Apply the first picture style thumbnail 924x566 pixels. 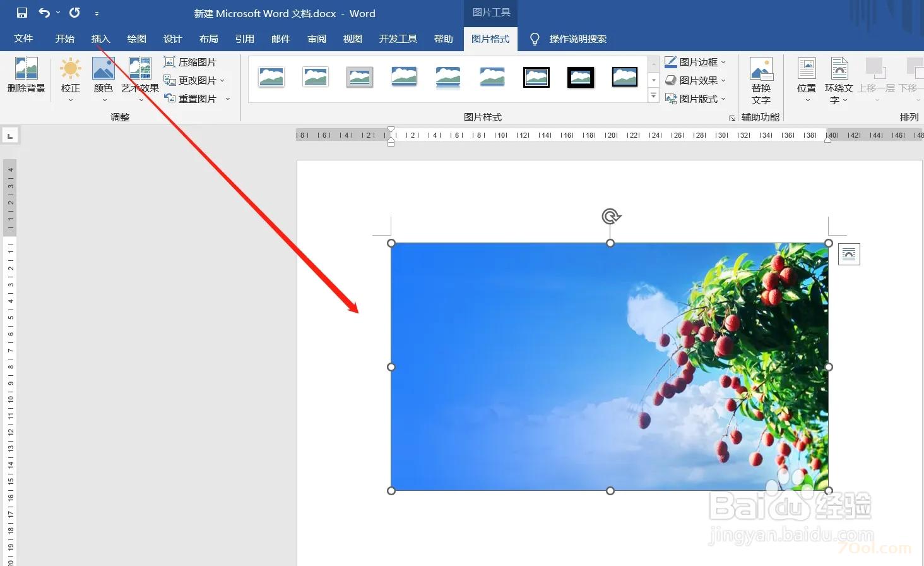271,77
